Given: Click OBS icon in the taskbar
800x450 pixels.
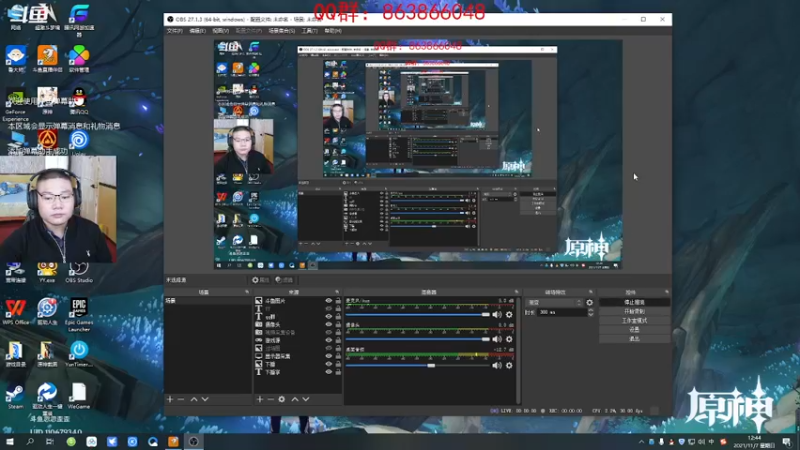Looking at the screenshot, I should (x=193, y=442).
